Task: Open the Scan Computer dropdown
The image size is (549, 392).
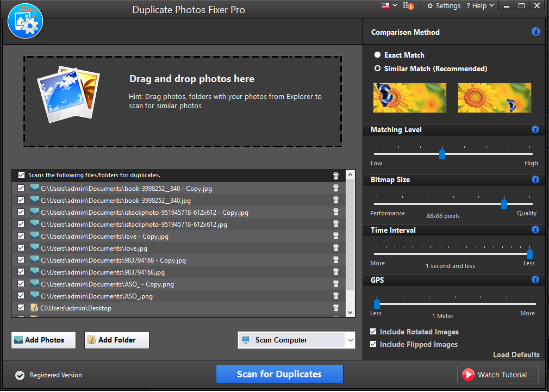Action: [350, 340]
